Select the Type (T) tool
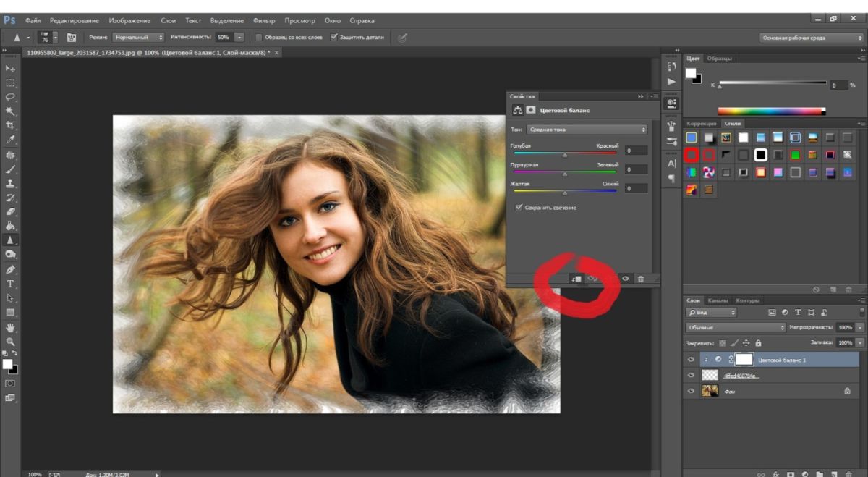Image resolution: width=868 pixels, height=477 pixels. [x=10, y=284]
